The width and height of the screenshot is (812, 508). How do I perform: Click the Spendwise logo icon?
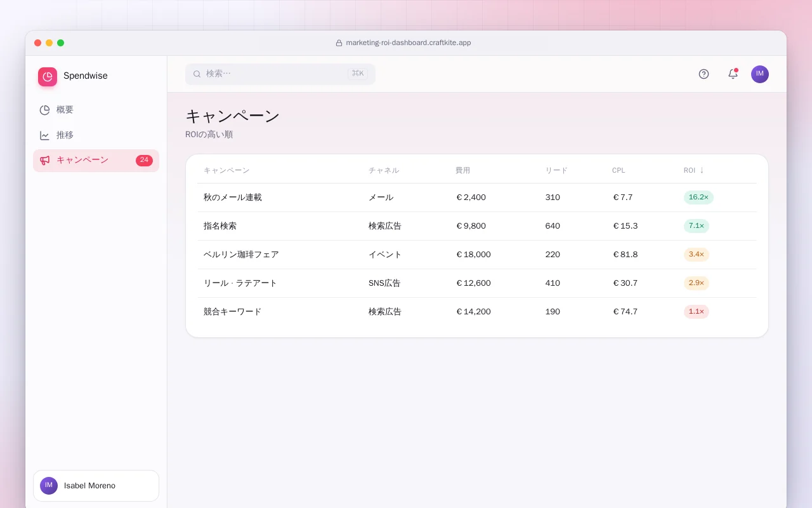click(48, 77)
